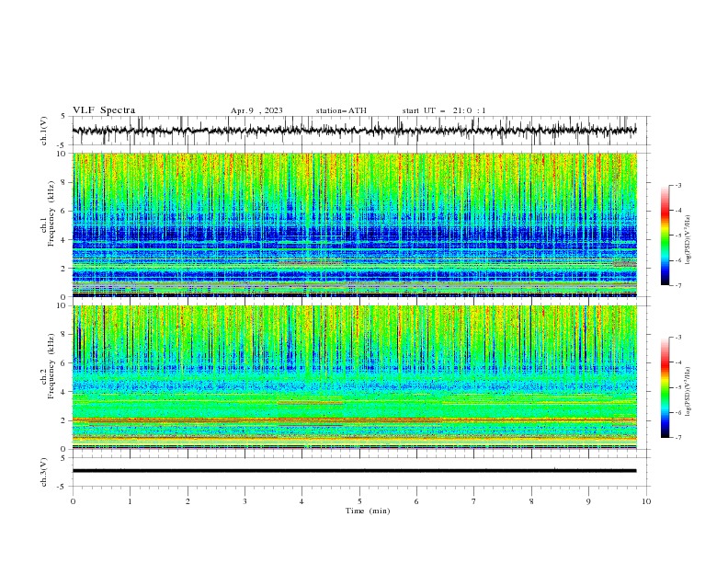The height and width of the screenshot is (563, 728).
Task: Click the "-3" value on the ch.1 color bar
Action: [x=678, y=185]
